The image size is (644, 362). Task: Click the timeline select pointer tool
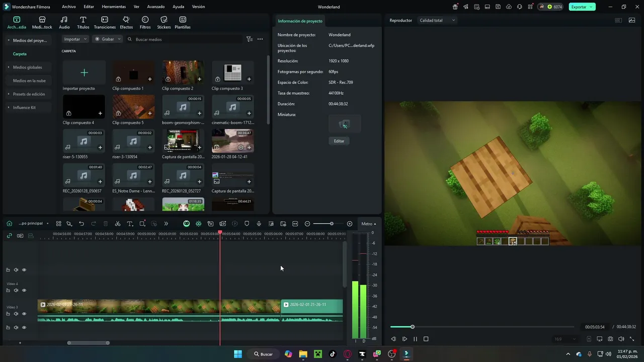[x=69, y=224]
